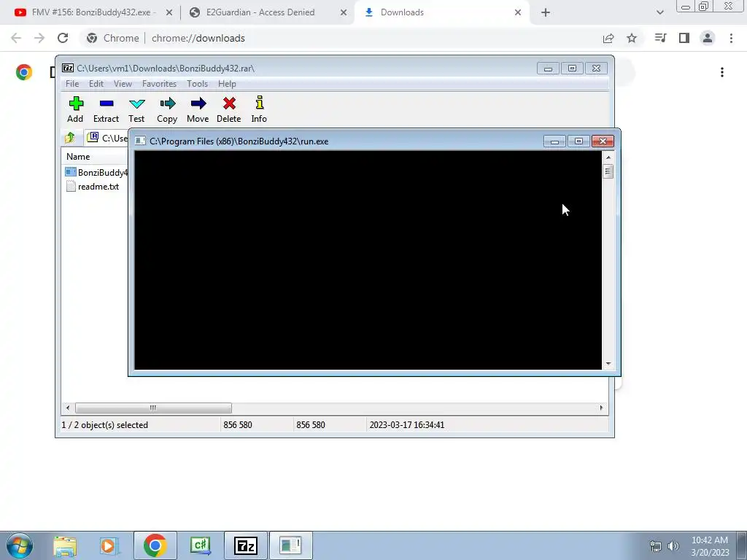
Task: Click the Move toolbar icon in 7-Zip
Action: pyautogui.click(x=198, y=109)
